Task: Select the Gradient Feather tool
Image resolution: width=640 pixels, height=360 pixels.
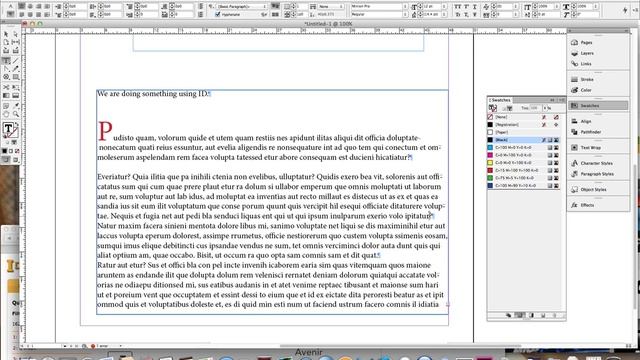Action: click(x=16, y=96)
